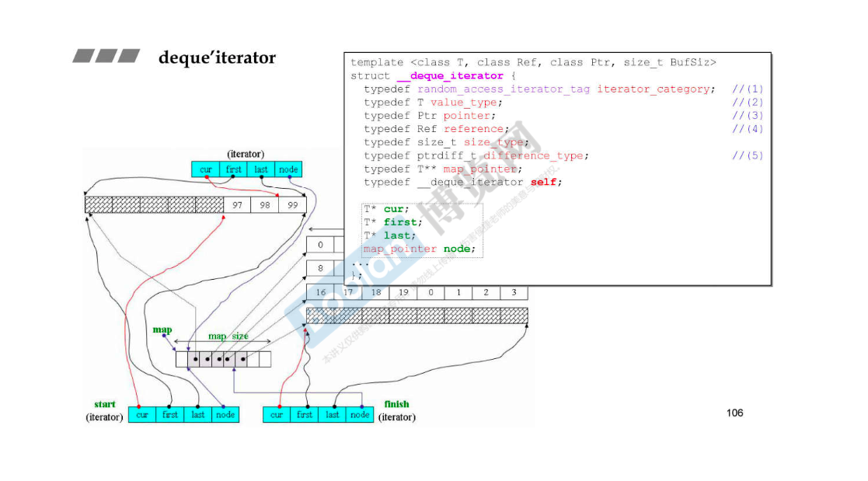
Task: Click the first cell of the finish iterator
Action: click(x=305, y=415)
